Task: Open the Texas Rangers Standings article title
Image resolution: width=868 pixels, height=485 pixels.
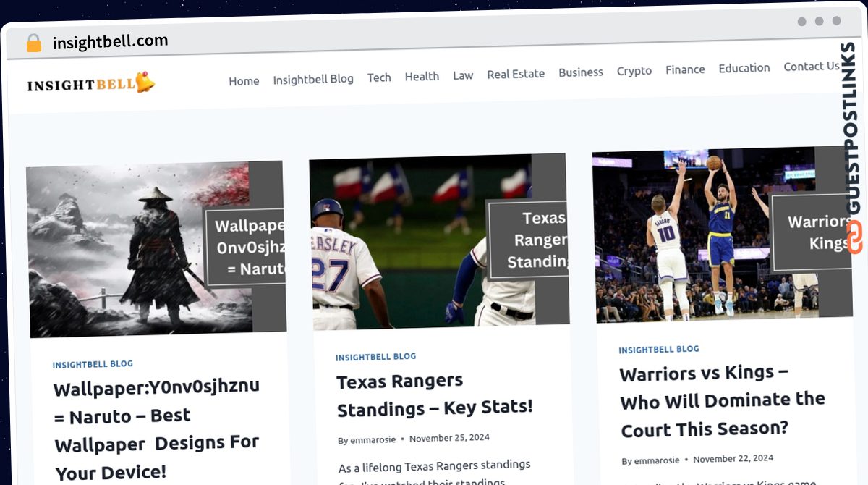Action: point(435,394)
